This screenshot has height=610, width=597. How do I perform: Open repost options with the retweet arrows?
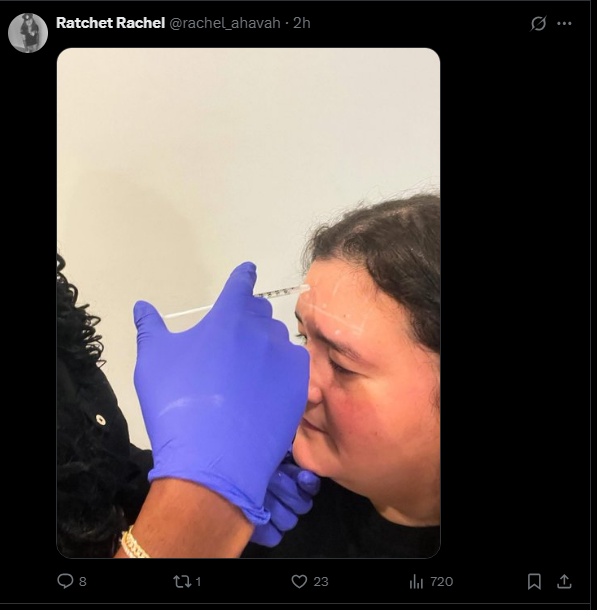pos(182,582)
